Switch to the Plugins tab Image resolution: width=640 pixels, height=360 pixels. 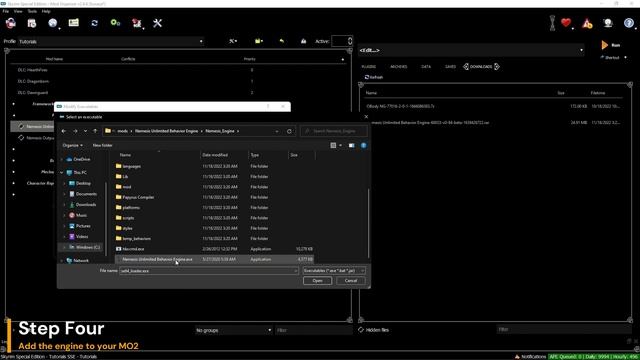click(369, 67)
